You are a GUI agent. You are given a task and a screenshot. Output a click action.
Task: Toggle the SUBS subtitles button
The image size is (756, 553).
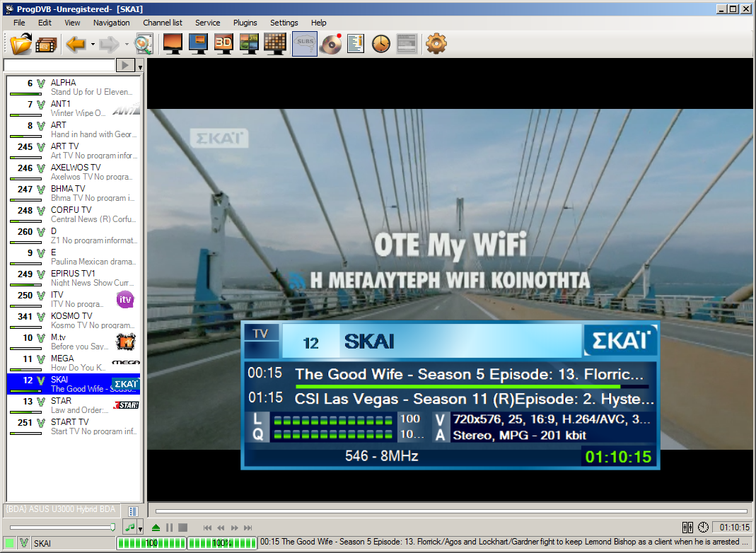(305, 45)
